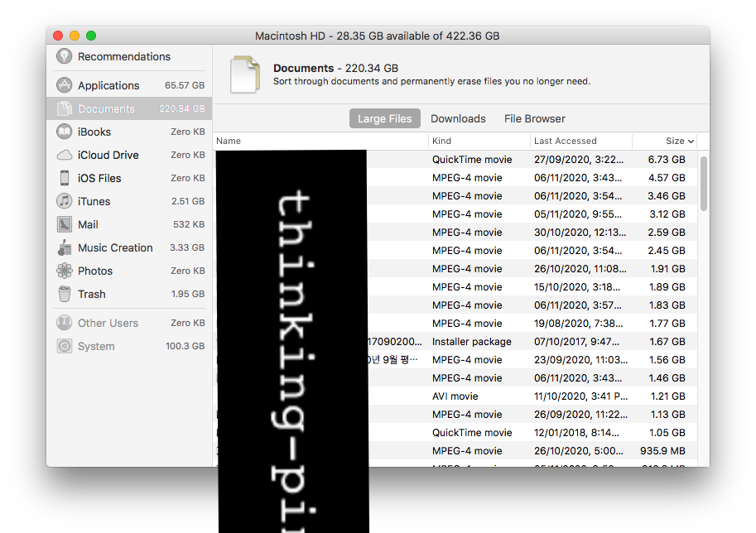Switch to the Downloads tab
The height and width of the screenshot is (533, 756).
[458, 118]
